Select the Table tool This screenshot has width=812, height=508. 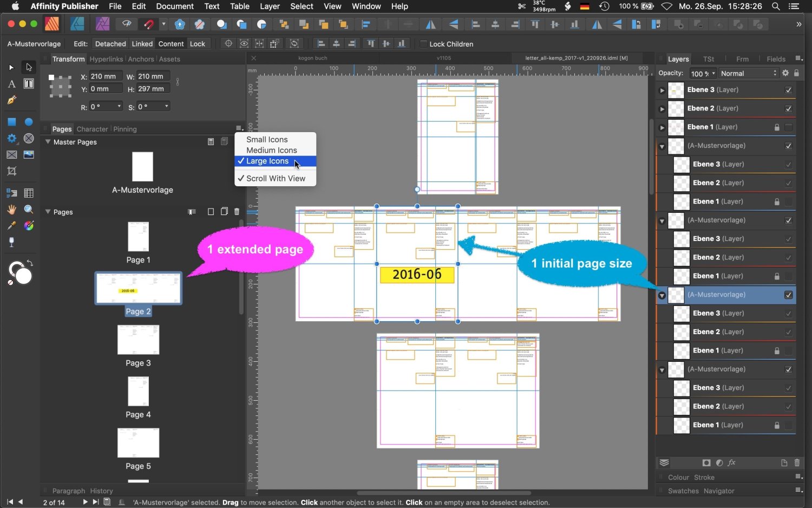pyautogui.click(x=29, y=193)
